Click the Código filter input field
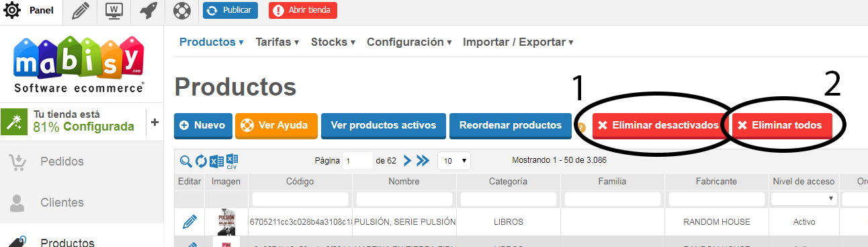The image size is (868, 247). tap(300, 199)
